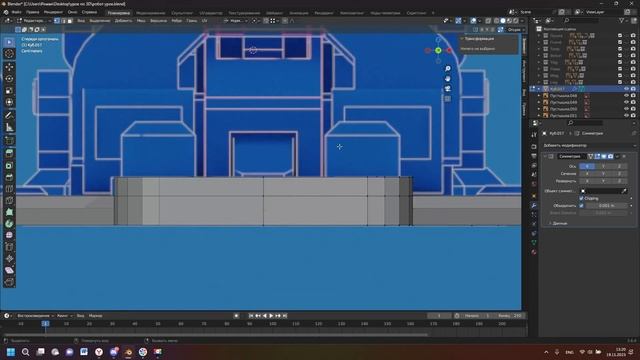Toggle mirror axis Y button
The image size is (640, 360).
coord(603,166)
